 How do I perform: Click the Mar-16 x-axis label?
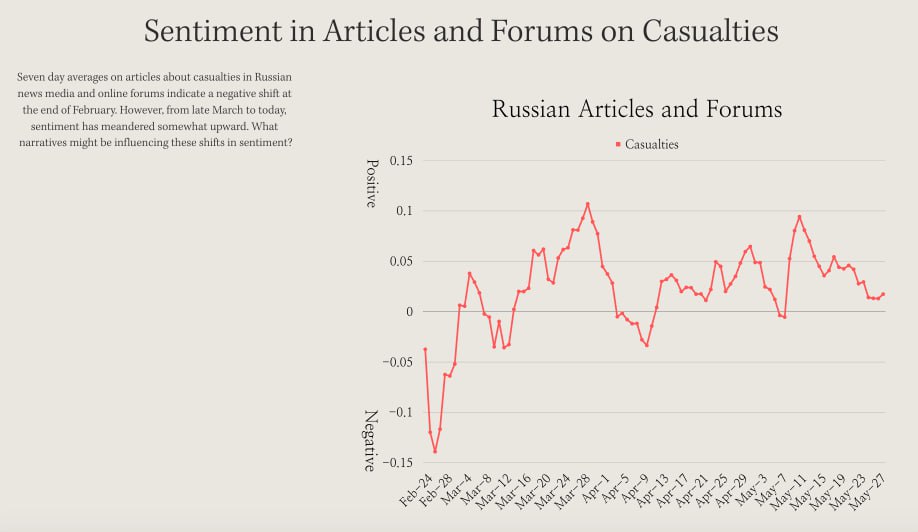(512, 491)
